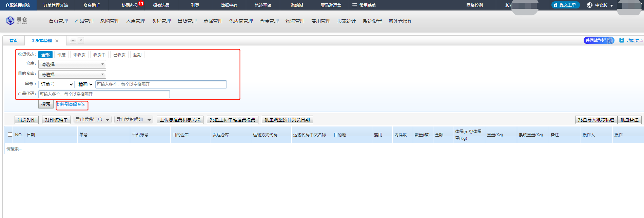Click the globe language icon

pyautogui.click(x=590, y=5)
